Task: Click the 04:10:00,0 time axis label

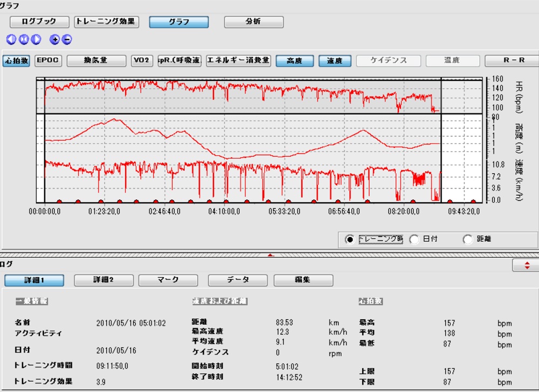Action: point(224,212)
